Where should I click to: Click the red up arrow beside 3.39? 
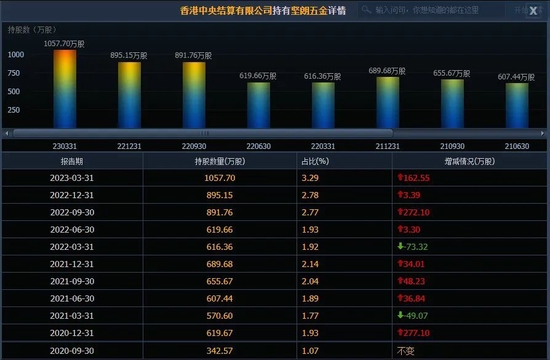pos(400,194)
